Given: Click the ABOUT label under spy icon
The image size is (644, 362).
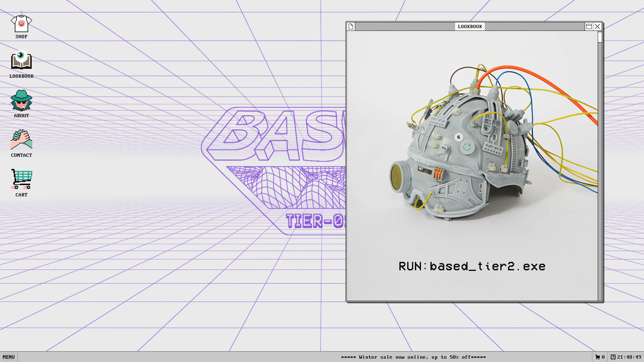Looking at the screenshot, I should click(21, 116).
